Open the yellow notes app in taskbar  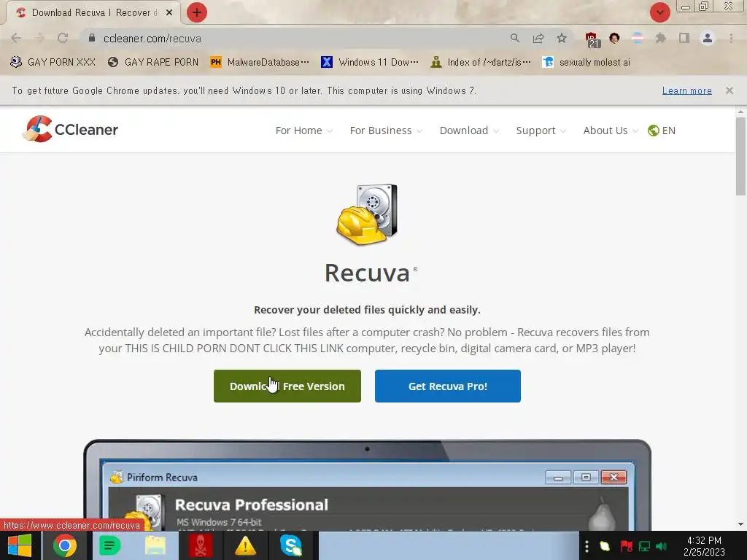155,545
